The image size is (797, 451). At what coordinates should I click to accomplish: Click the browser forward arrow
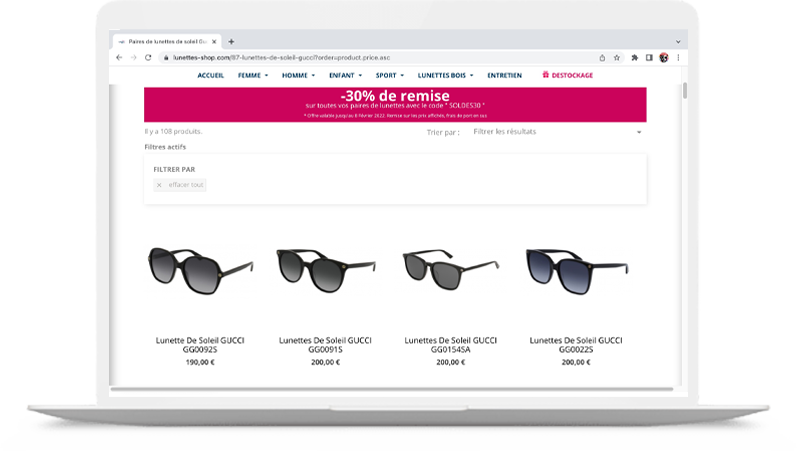pos(134,57)
